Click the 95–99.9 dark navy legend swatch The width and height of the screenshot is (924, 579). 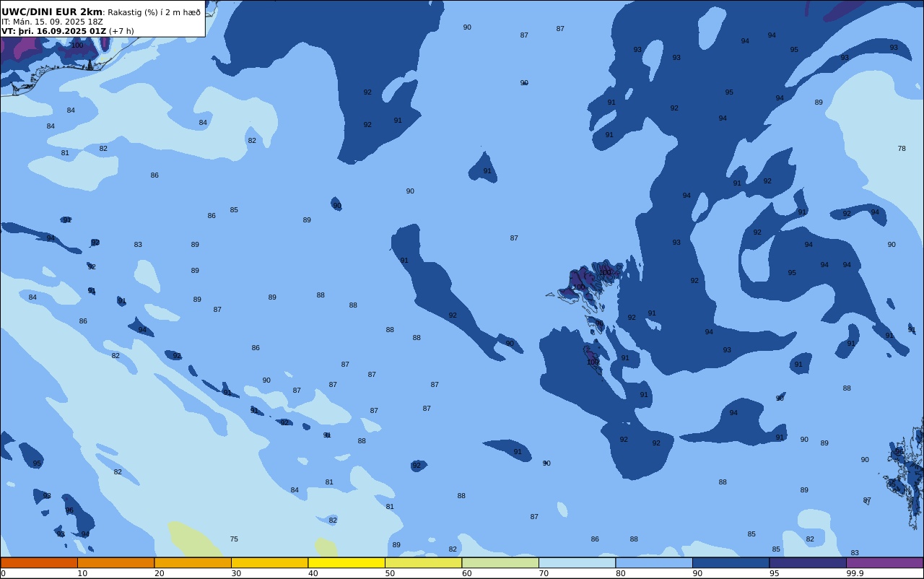808,562
